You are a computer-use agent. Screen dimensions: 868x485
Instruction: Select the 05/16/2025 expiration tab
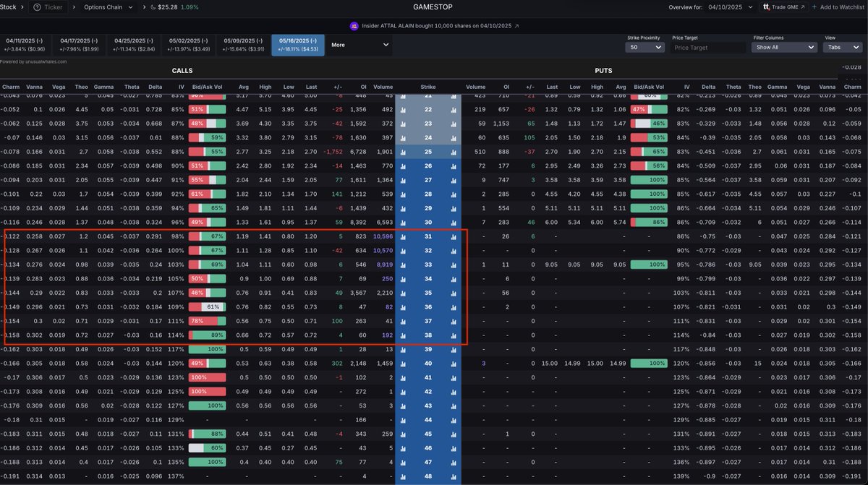(x=298, y=45)
